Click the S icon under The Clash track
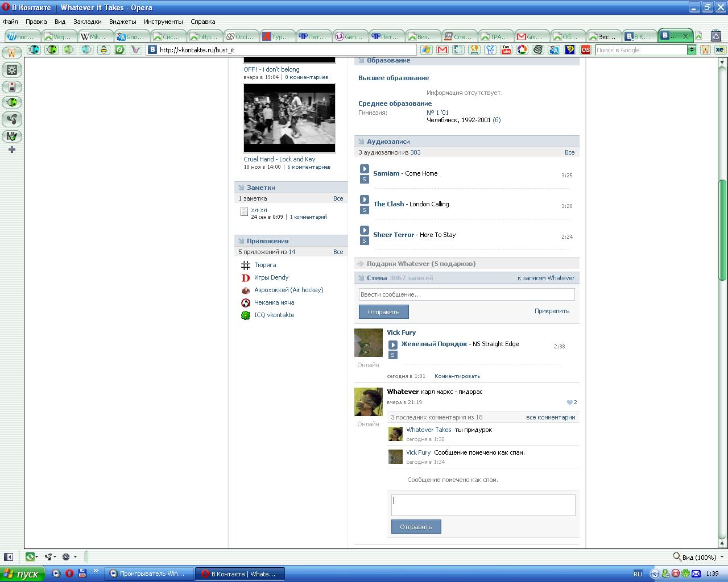Viewport: 728px width, 582px height. point(365,210)
